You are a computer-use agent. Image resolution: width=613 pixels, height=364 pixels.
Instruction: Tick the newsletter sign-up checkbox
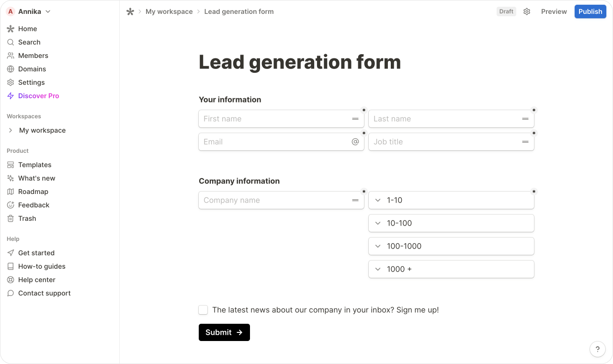click(x=203, y=310)
